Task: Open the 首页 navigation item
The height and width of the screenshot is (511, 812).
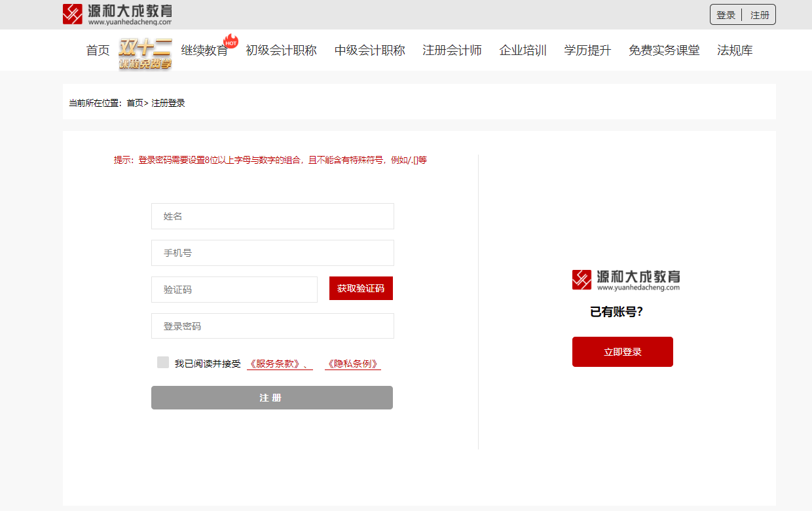Action: [x=98, y=50]
